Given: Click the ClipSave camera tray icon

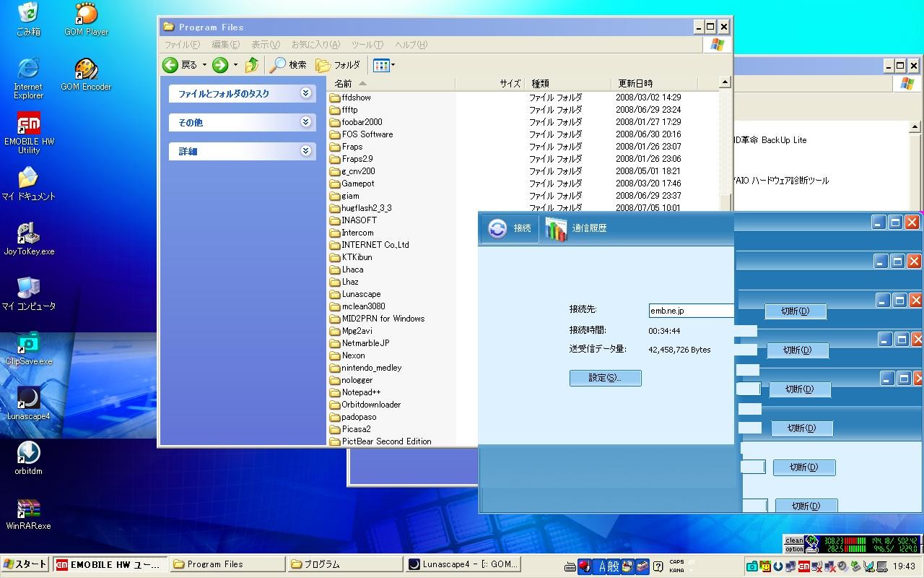Looking at the screenshot, I should 752,566.
